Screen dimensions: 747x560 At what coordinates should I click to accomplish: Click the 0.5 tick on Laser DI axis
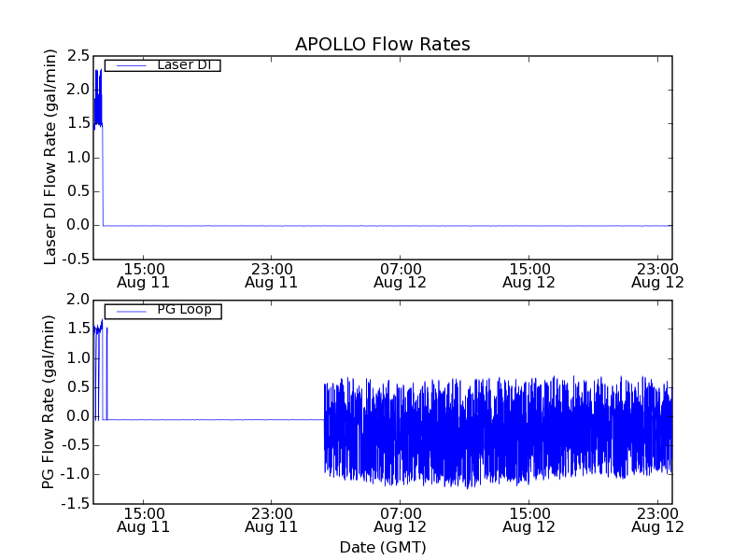pos(78,191)
